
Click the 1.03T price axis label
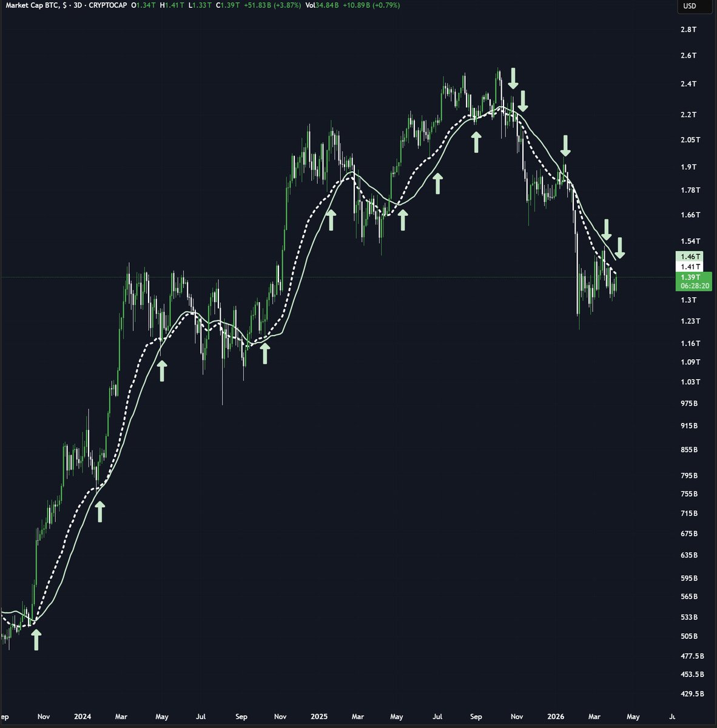(x=690, y=382)
